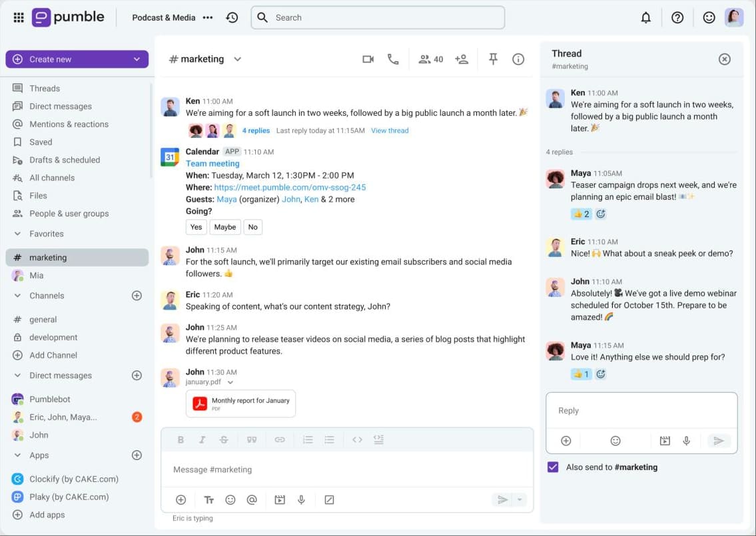Open the marketing channel name dropdown

click(x=237, y=59)
